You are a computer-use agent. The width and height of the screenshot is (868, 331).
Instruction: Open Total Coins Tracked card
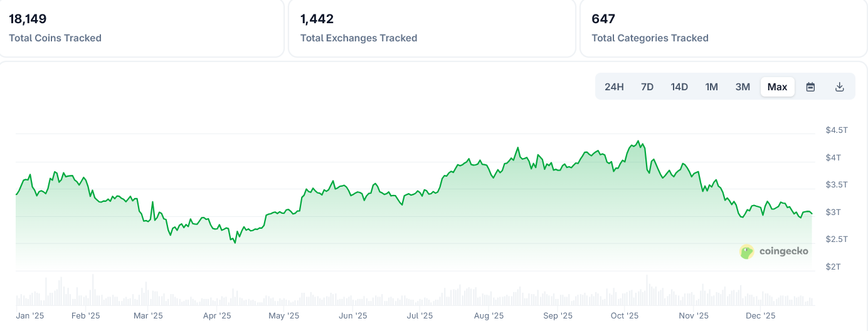coord(142,28)
